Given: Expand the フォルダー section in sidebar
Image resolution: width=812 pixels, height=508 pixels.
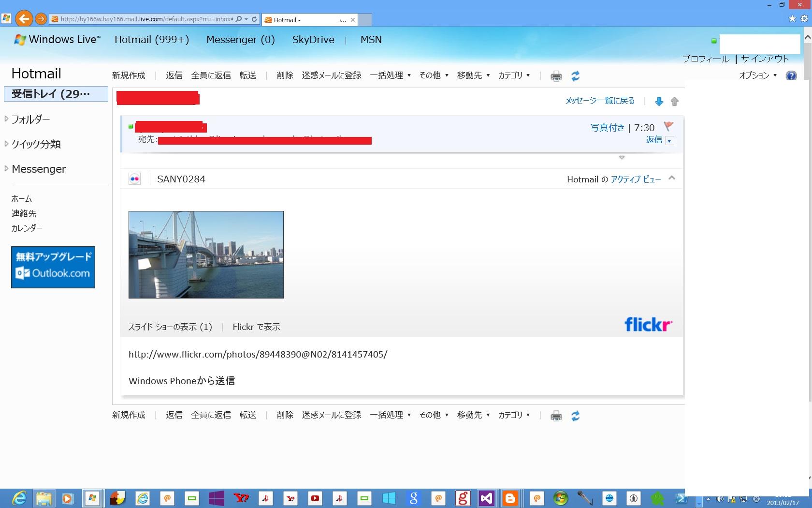Looking at the screenshot, I should point(7,119).
